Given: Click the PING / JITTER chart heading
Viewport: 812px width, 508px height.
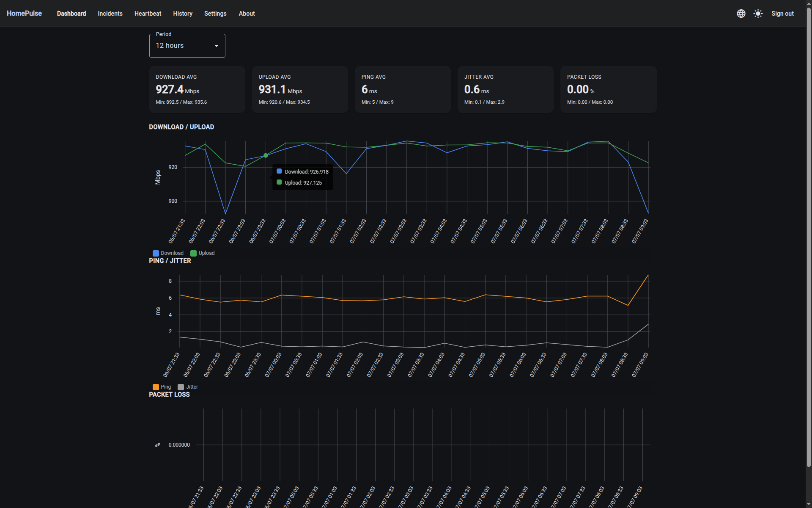Looking at the screenshot, I should click(170, 261).
